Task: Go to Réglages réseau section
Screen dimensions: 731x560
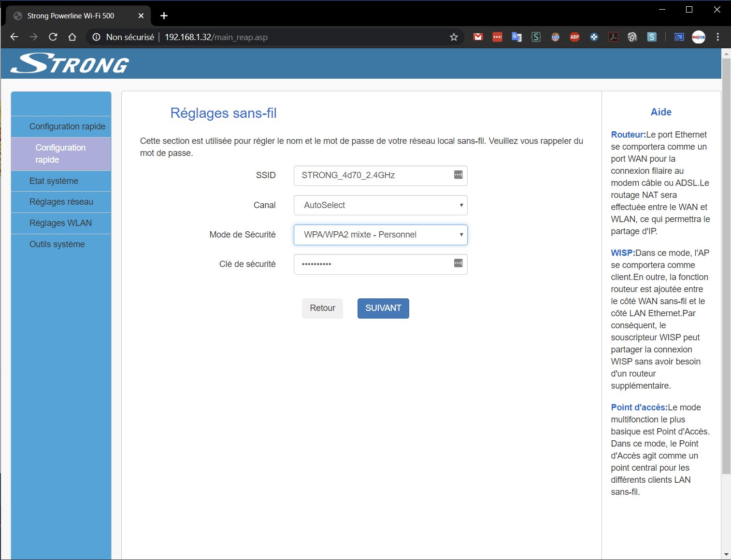Action: click(x=61, y=202)
